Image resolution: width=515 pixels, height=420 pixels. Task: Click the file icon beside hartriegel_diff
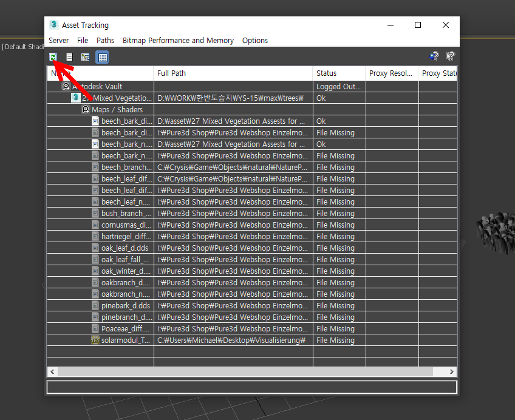coord(95,236)
